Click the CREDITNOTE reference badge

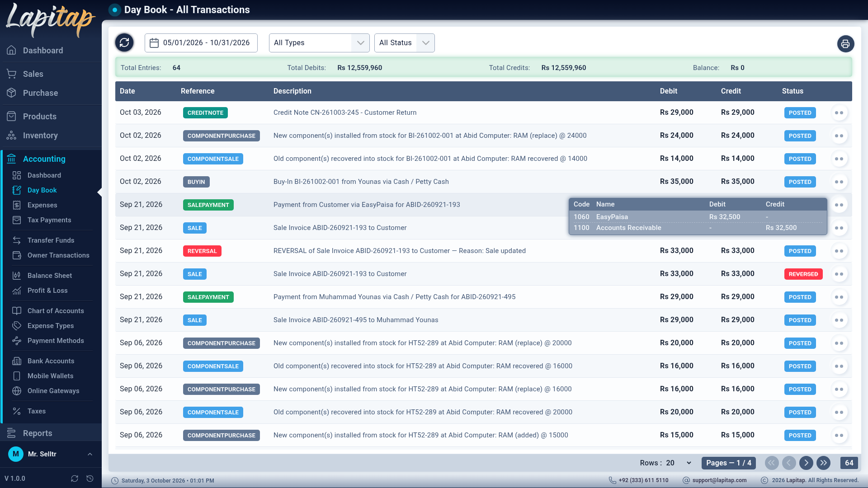point(205,113)
